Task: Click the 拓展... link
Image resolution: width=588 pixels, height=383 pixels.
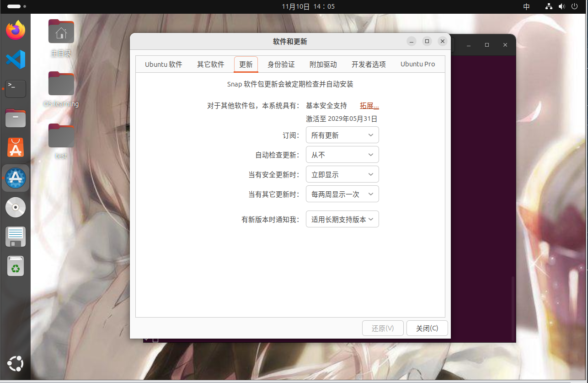Action: pyautogui.click(x=369, y=106)
